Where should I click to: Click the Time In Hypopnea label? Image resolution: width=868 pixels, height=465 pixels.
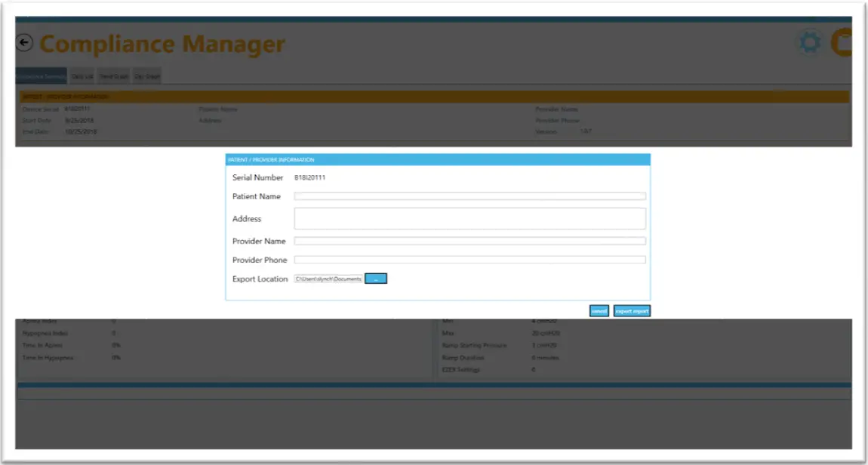point(48,358)
